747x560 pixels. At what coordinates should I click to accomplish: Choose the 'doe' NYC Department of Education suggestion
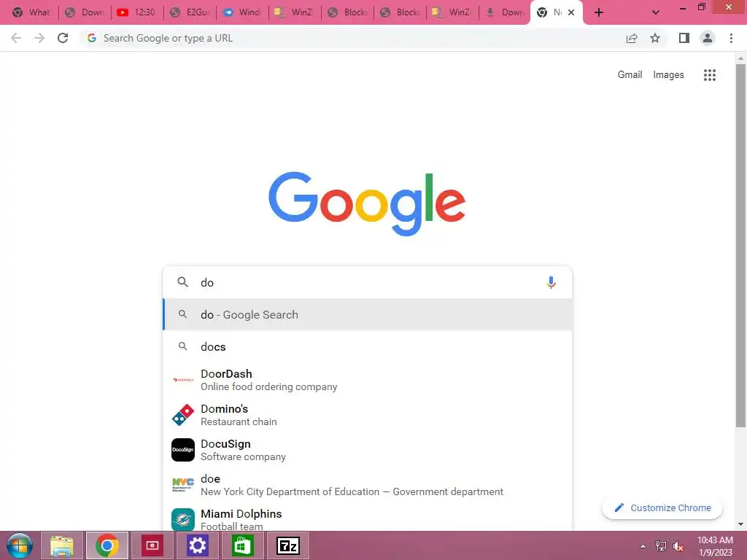368,485
